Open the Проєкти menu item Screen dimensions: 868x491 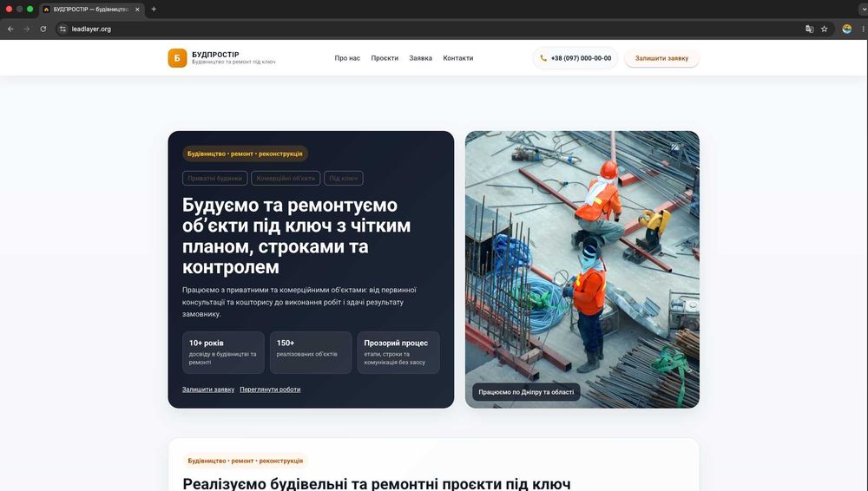pos(385,58)
